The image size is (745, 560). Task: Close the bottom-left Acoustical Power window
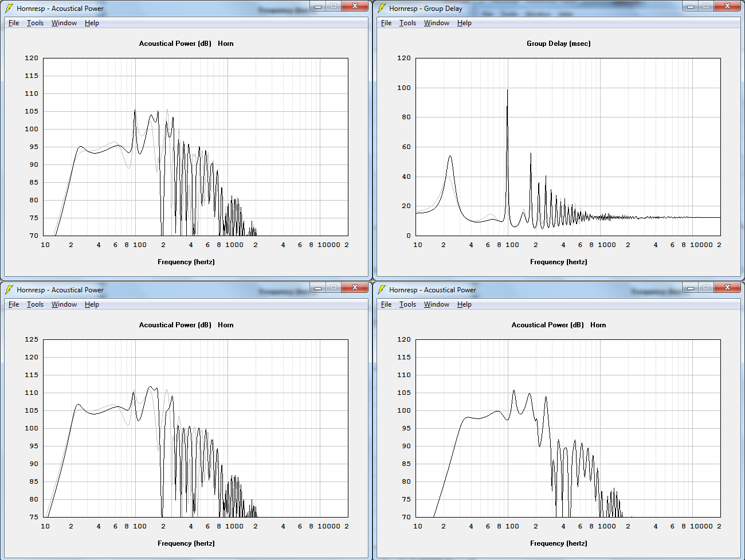[355, 288]
